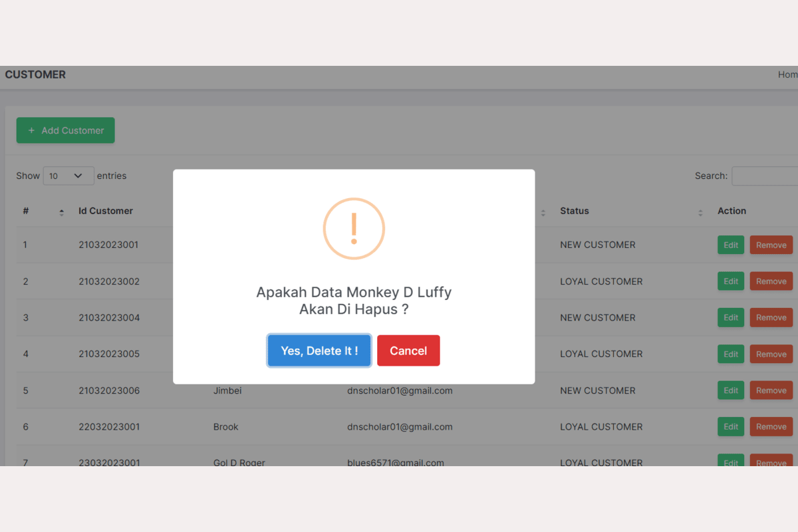Remove the Jimbei customer row
This screenshot has width=798, height=532.
coord(771,390)
